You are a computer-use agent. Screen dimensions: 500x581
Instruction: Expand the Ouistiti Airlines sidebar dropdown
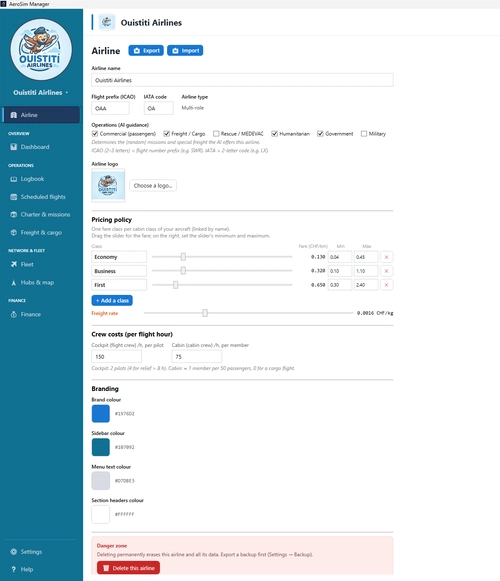tap(67, 92)
